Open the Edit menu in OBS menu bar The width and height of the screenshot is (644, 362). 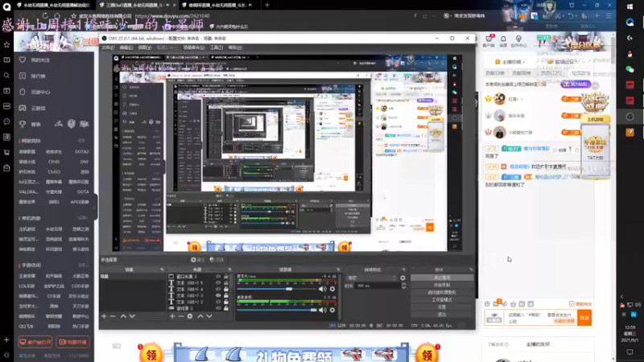pyautogui.click(x=126, y=47)
